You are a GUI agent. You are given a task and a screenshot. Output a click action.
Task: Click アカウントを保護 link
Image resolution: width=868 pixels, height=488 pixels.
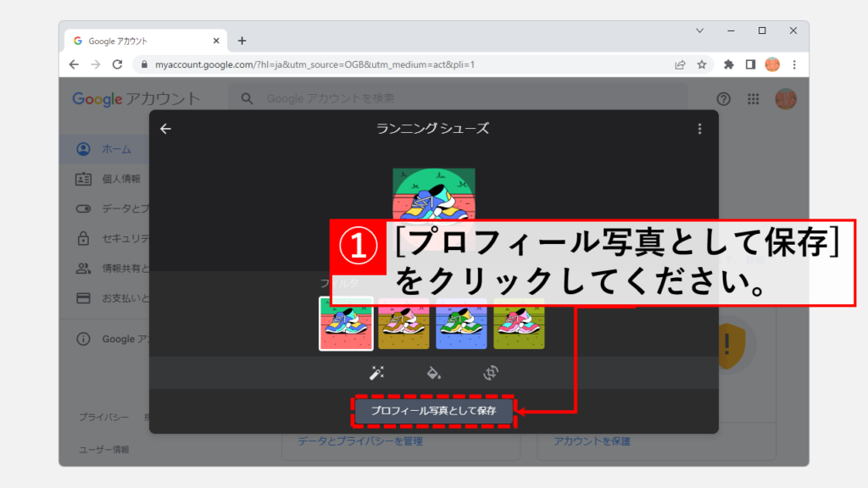pos(593,441)
